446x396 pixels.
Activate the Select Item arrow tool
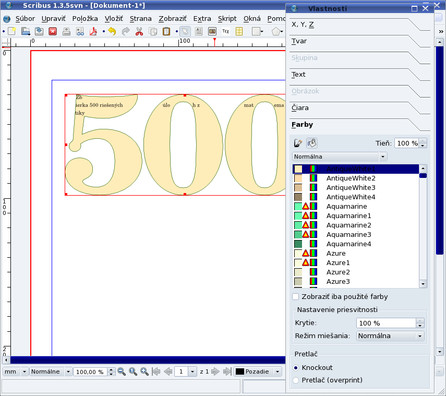pyautogui.click(x=185, y=32)
